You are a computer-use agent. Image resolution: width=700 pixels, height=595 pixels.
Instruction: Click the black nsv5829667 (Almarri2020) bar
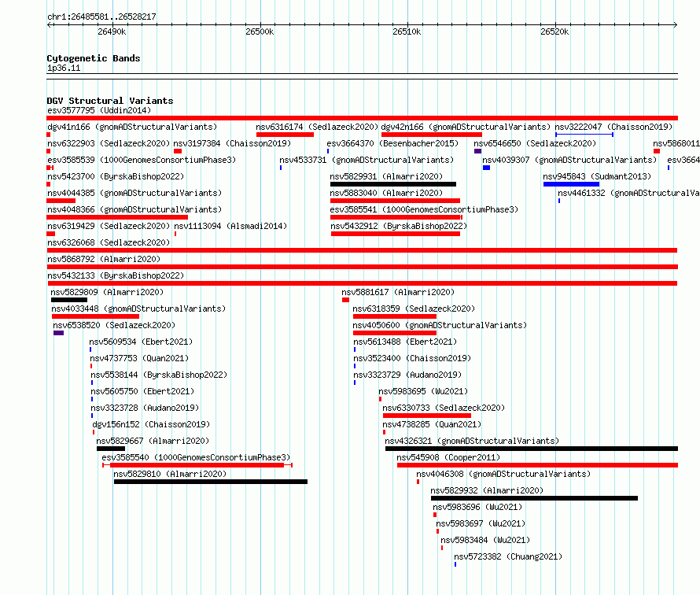coord(111,449)
